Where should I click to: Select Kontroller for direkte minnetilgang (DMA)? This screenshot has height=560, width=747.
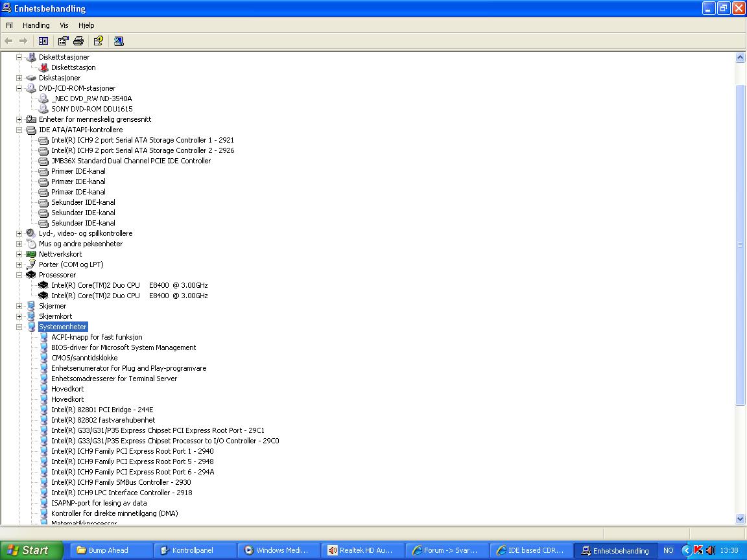pos(114,513)
